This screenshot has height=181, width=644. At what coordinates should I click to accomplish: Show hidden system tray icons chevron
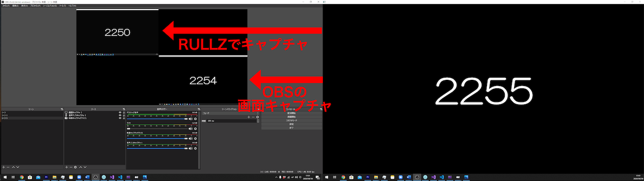[276, 177]
